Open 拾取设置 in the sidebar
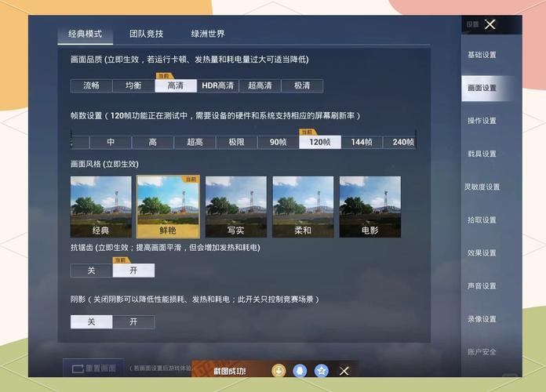The image size is (546, 392). [482, 220]
